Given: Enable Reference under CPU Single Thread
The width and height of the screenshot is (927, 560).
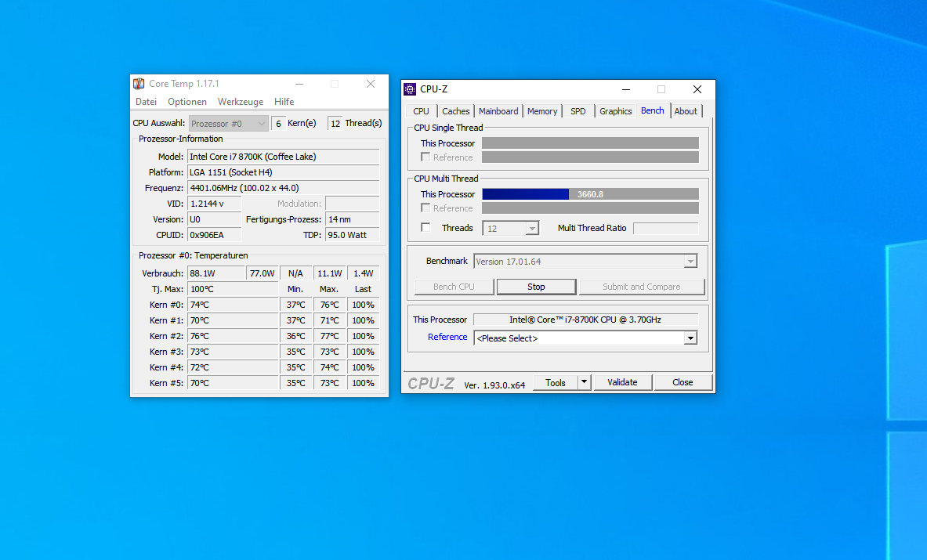Looking at the screenshot, I should [x=425, y=157].
